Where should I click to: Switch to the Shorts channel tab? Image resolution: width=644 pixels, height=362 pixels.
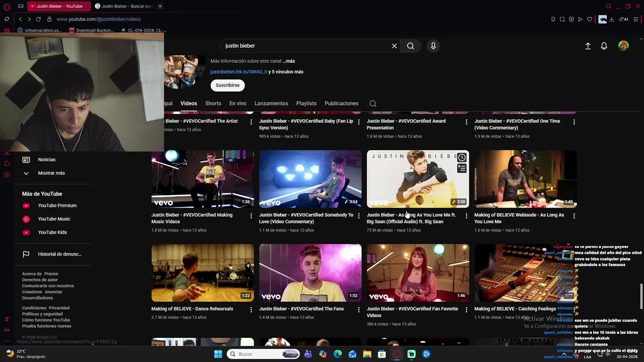(x=213, y=104)
